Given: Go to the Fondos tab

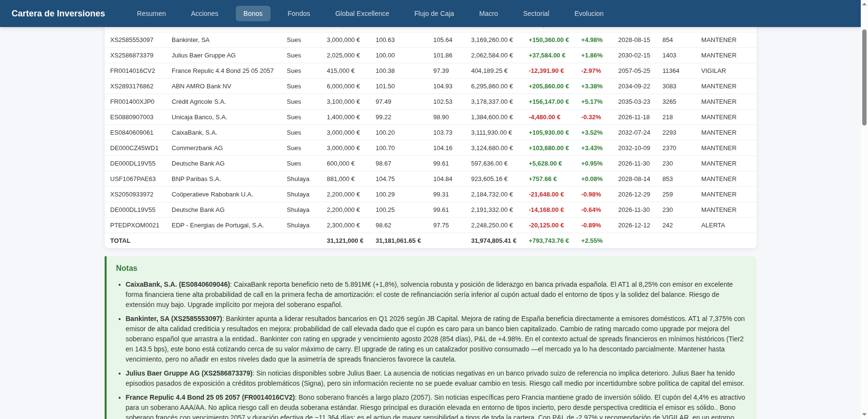Looking at the screenshot, I should coord(298,14).
